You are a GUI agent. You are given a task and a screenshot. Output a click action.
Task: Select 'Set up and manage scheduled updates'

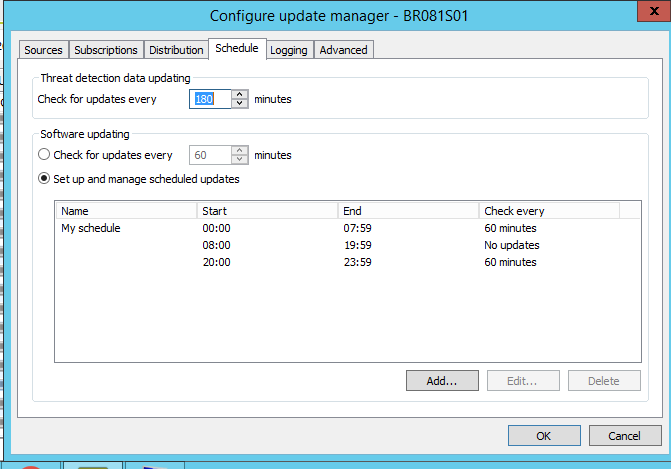(x=44, y=179)
